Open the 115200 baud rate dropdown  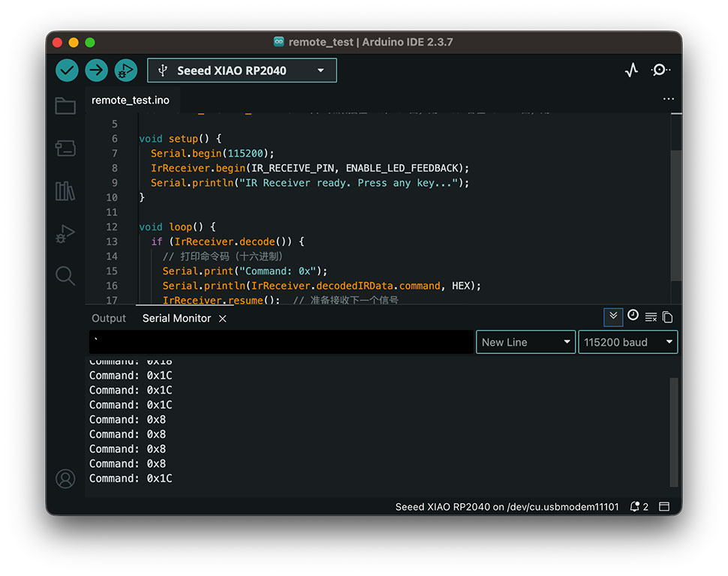coord(627,342)
